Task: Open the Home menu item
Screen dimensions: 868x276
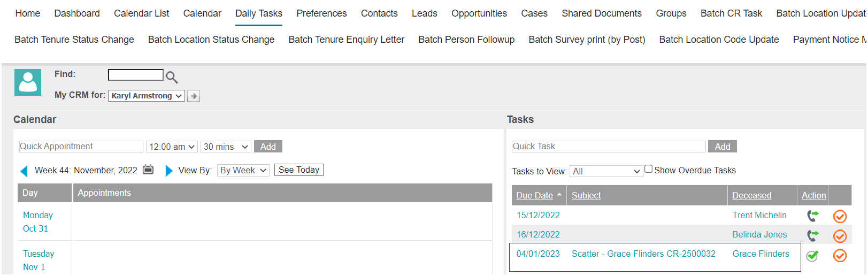Action: [28, 13]
